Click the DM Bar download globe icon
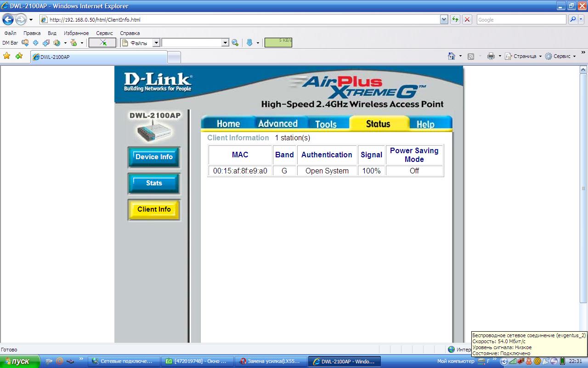Viewport: 588px width, 368px height. [x=25, y=43]
